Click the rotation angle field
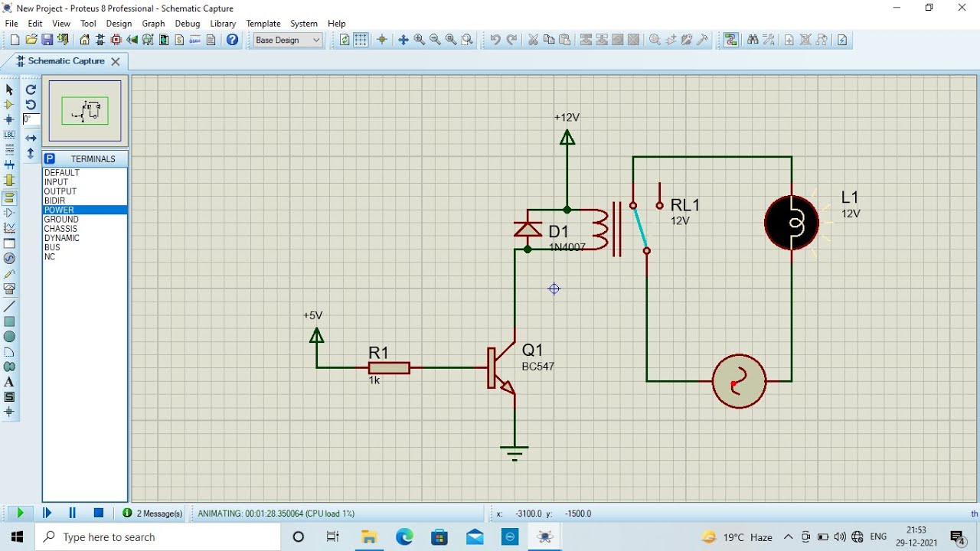980x551 pixels. (x=31, y=119)
